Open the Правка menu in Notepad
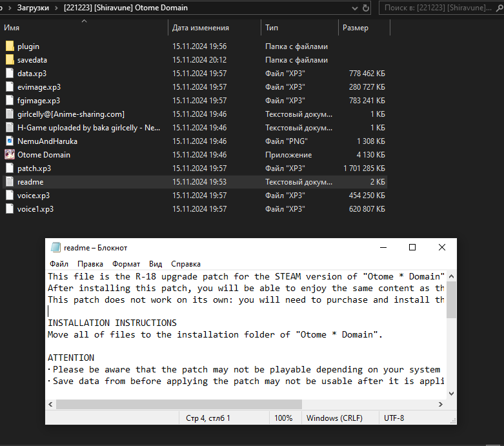Image resolution: width=504 pixels, height=446 pixels. click(x=90, y=264)
